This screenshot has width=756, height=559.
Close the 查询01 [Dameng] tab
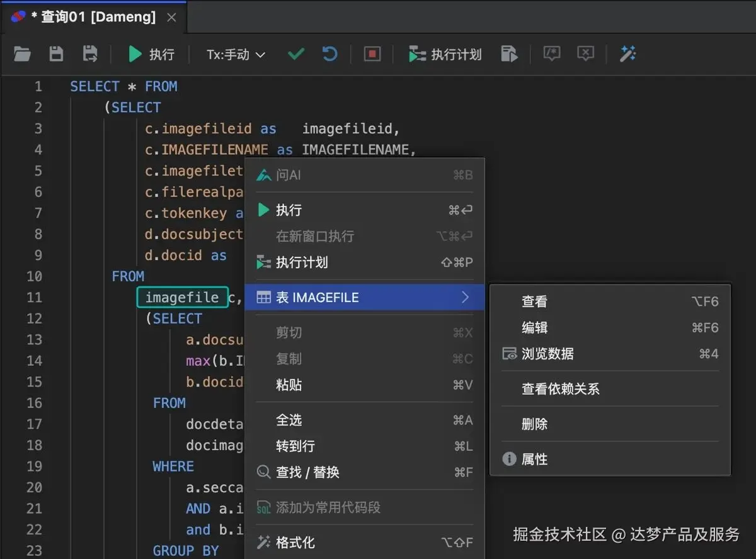tap(171, 18)
